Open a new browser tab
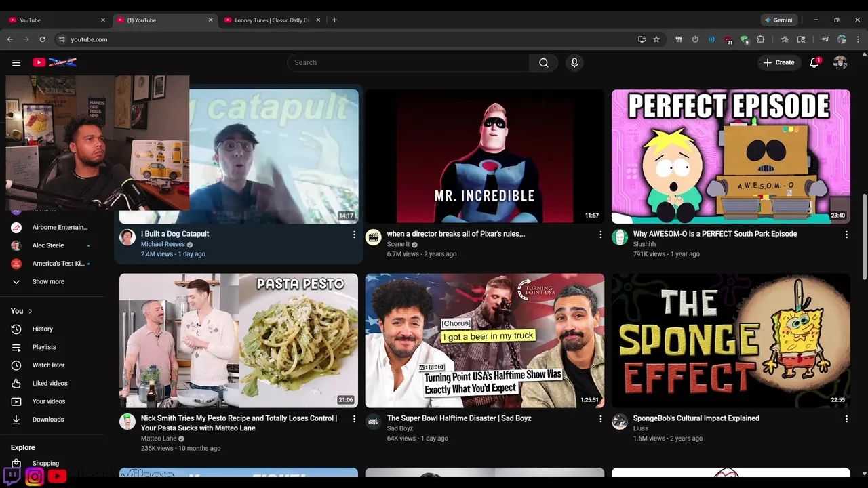The height and width of the screenshot is (488, 868). click(x=334, y=20)
